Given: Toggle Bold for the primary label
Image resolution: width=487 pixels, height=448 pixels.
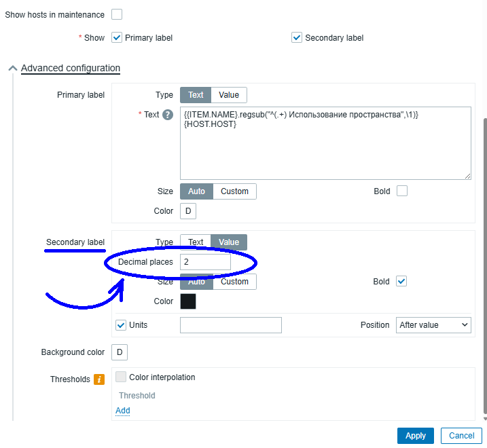Looking at the screenshot, I should pos(402,191).
